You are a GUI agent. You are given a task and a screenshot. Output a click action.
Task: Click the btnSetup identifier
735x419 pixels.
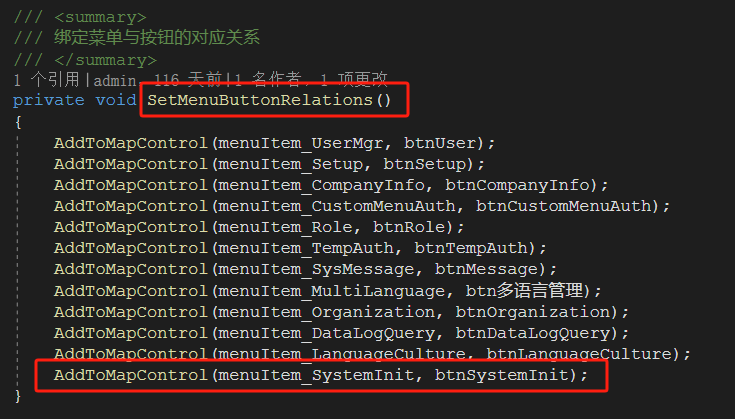pos(425,164)
